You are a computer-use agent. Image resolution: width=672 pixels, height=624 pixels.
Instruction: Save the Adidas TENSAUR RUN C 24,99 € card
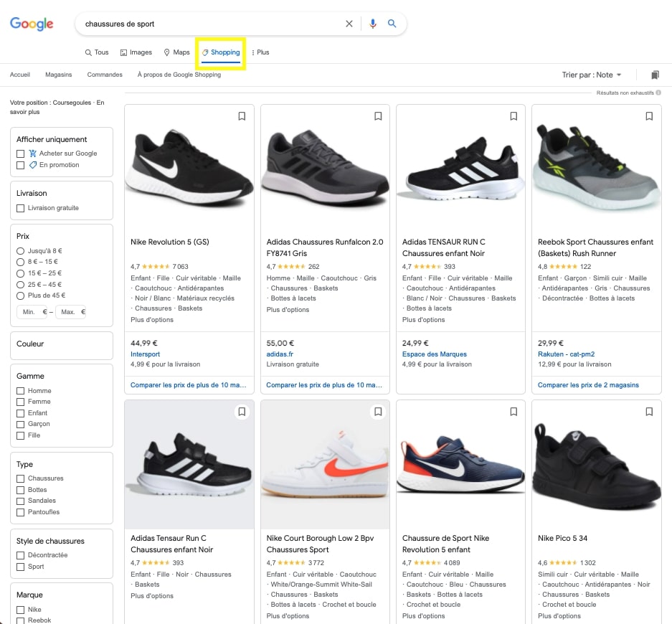pyautogui.click(x=514, y=116)
